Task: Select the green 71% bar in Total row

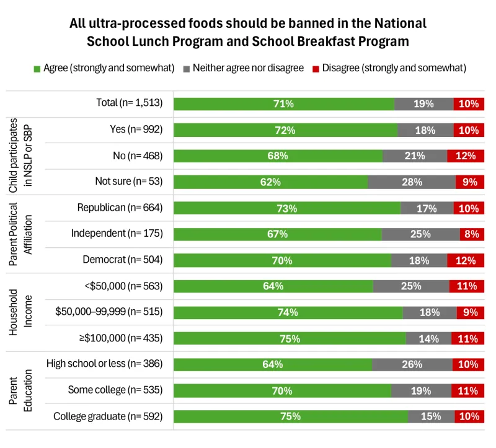Action: pyautogui.click(x=283, y=104)
